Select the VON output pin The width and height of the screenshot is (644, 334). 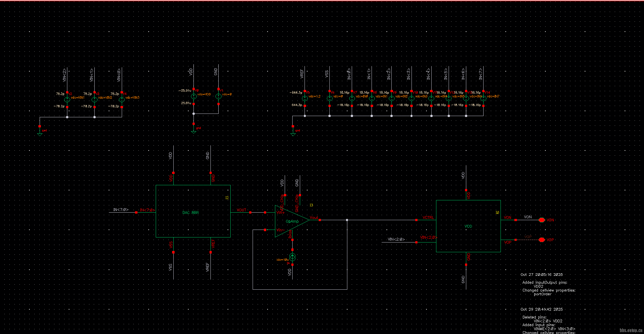541,220
